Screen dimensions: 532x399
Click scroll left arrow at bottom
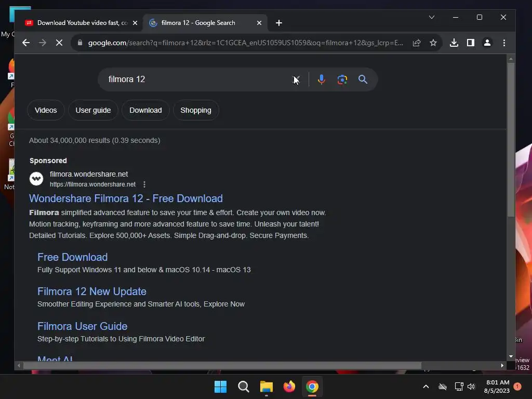pyautogui.click(x=19, y=365)
